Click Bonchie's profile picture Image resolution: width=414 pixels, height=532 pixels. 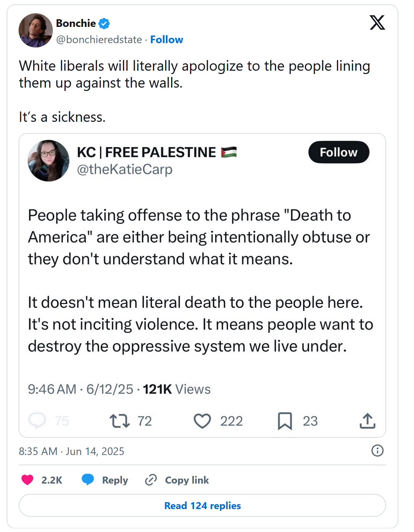coord(36,31)
